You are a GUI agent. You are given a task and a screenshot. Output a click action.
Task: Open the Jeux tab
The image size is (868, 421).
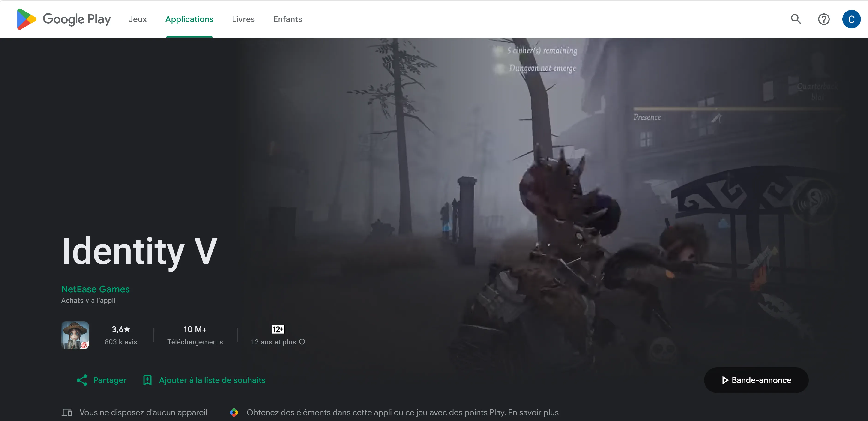(x=138, y=19)
